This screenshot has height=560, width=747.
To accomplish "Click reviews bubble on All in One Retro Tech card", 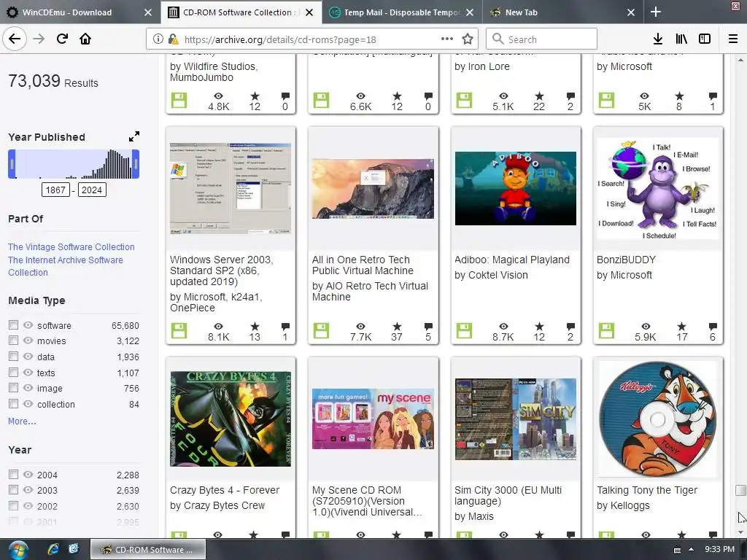I will point(428,327).
